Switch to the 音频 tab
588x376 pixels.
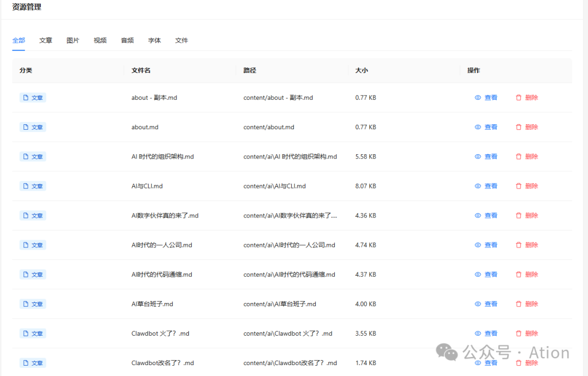[x=127, y=40]
